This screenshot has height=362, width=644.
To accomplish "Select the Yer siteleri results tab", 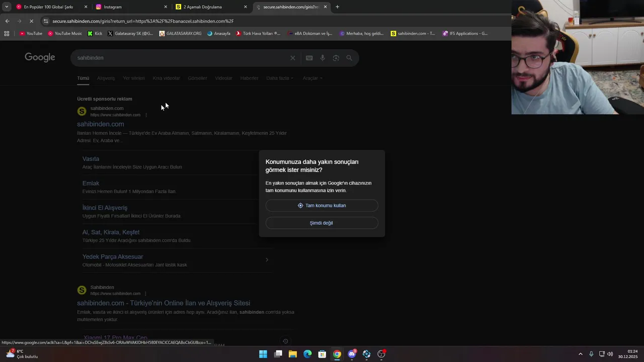I will tap(134, 78).
